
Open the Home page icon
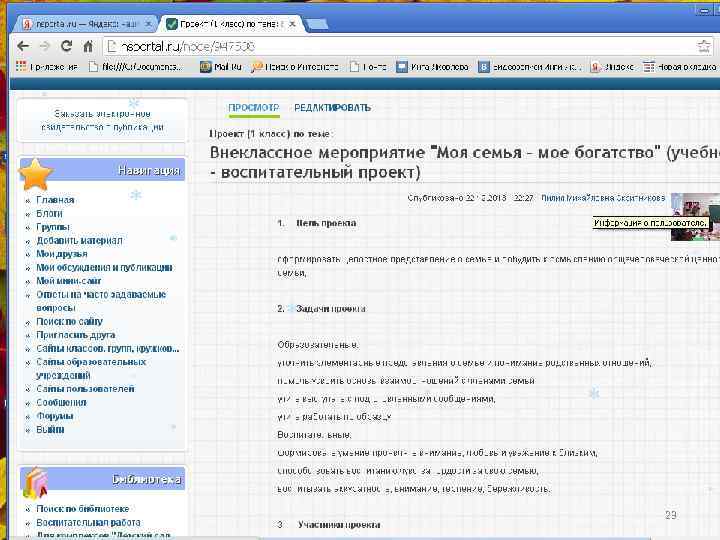pyautogui.click(x=88, y=46)
